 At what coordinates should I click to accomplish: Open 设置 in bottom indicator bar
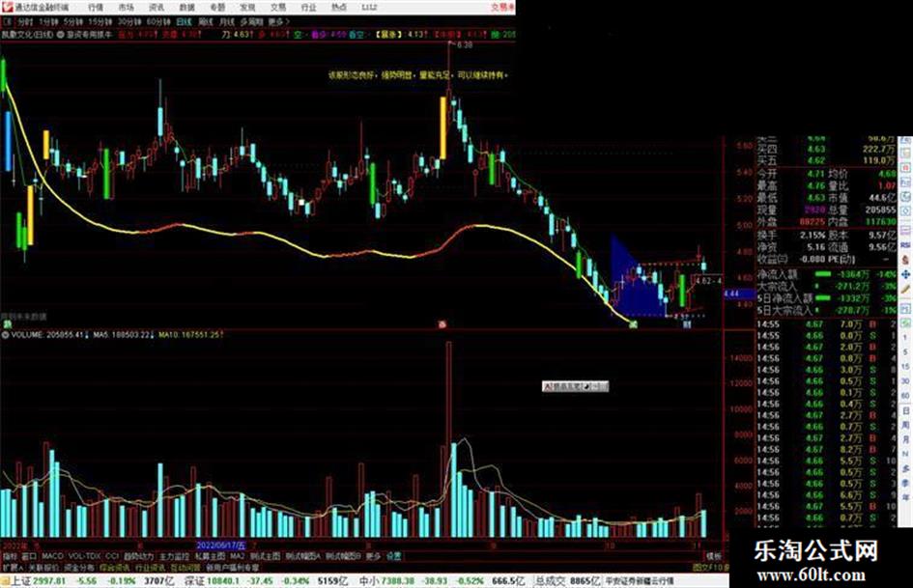(394, 556)
